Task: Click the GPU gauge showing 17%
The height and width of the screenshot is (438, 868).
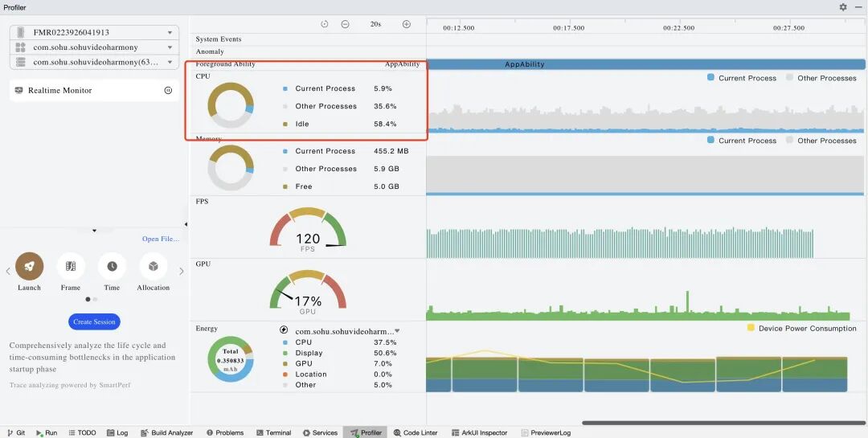Action: (x=308, y=293)
